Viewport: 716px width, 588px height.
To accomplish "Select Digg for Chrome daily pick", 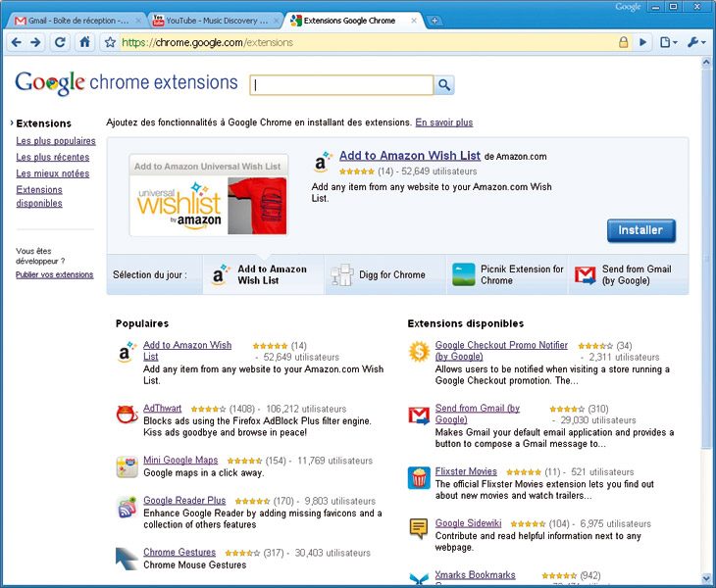I will click(385, 274).
